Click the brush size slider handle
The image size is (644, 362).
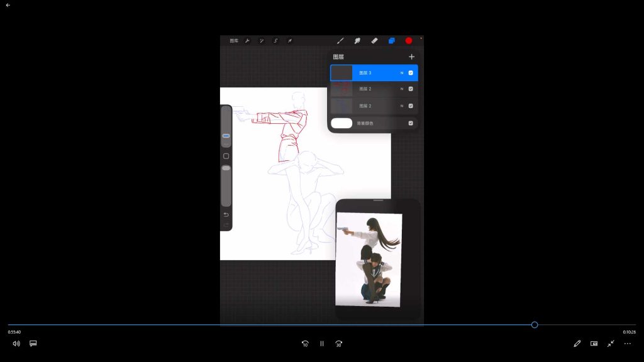pos(226,136)
